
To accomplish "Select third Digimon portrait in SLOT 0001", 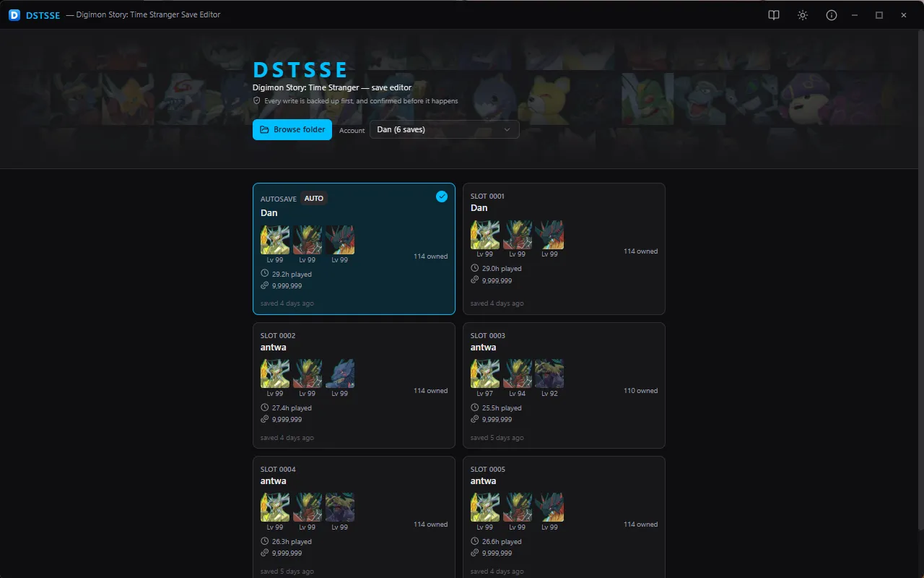I will pyautogui.click(x=550, y=235).
